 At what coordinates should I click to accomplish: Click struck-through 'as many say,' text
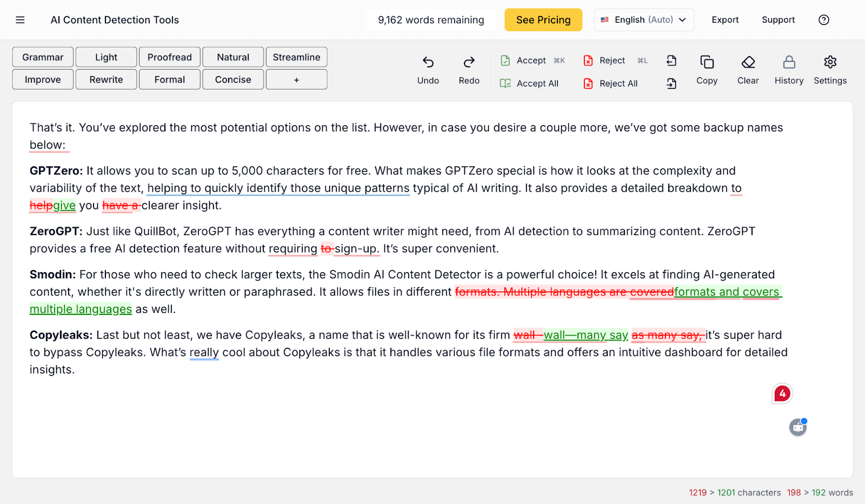[668, 335]
